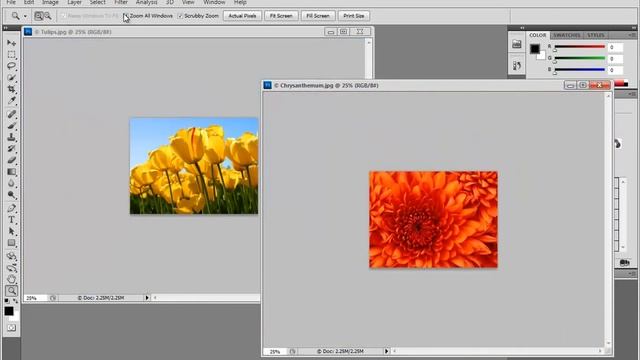Click the R value input field
Screen dimensions: 640x360
tap(616, 47)
